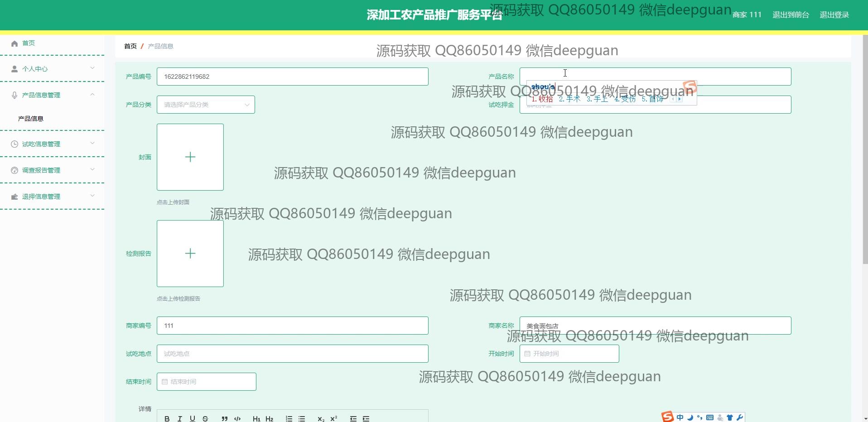This screenshot has width=868, height=422.
Task: Open the 开始时间 date picker field
Action: click(569, 354)
